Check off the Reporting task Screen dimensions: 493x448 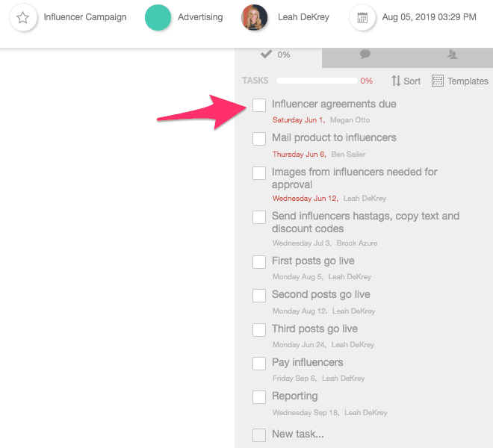pyautogui.click(x=259, y=397)
